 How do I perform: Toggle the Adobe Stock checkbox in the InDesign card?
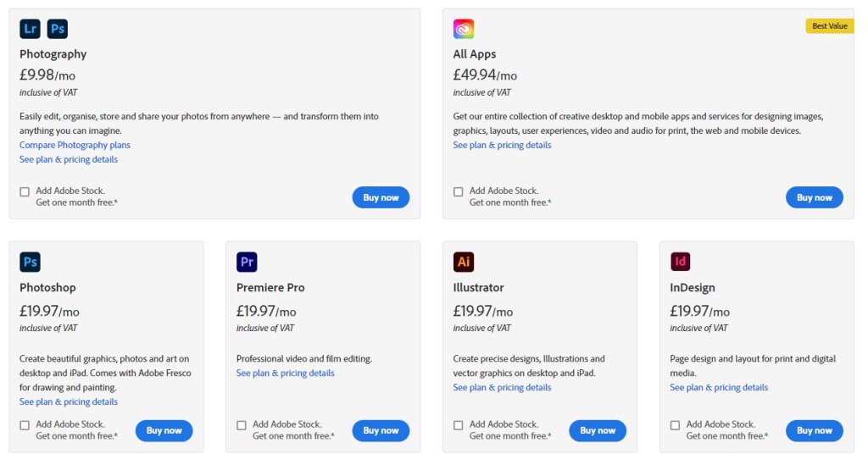click(x=676, y=425)
